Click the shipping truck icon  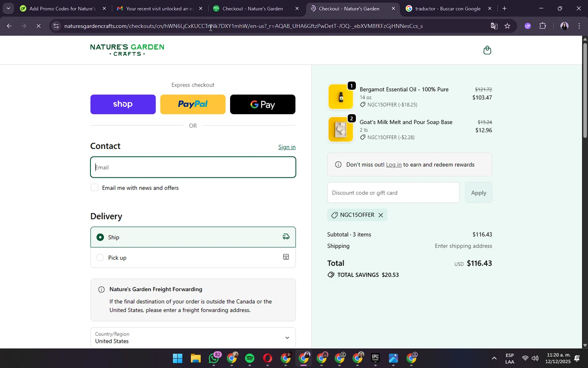pyautogui.click(x=286, y=237)
